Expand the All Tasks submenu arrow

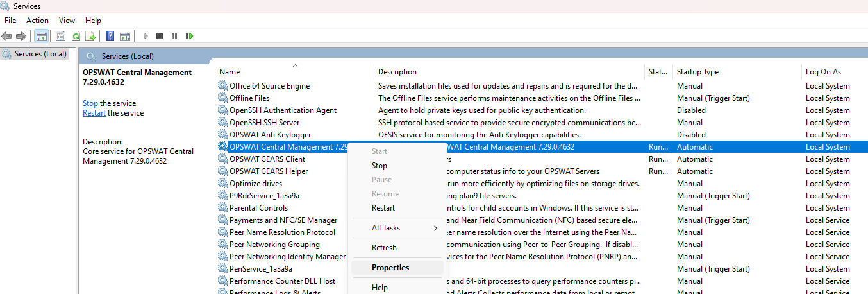pyautogui.click(x=435, y=228)
